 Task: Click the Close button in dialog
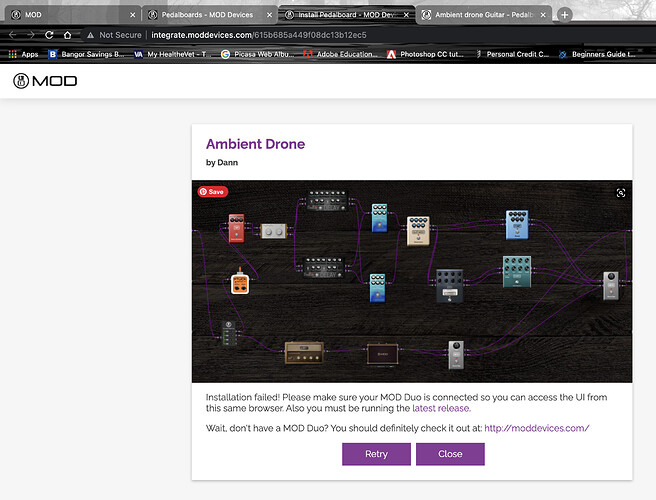(x=450, y=454)
